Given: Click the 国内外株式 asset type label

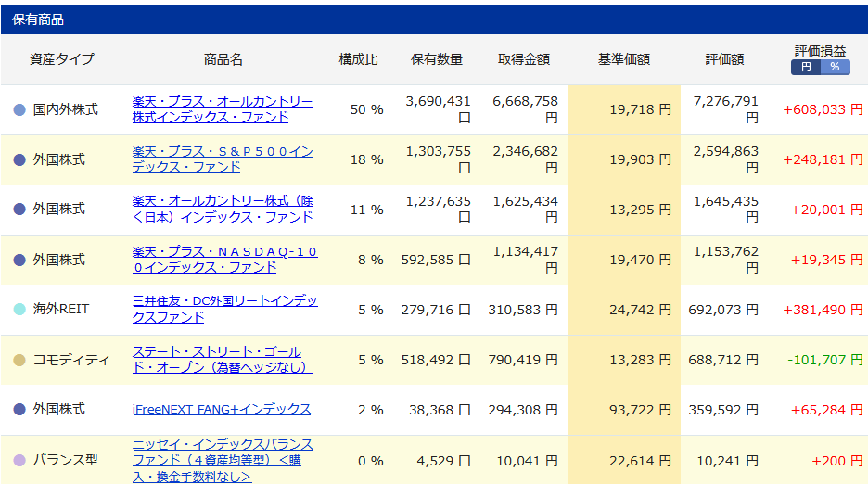Looking at the screenshot, I should click(x=65, y=109).
